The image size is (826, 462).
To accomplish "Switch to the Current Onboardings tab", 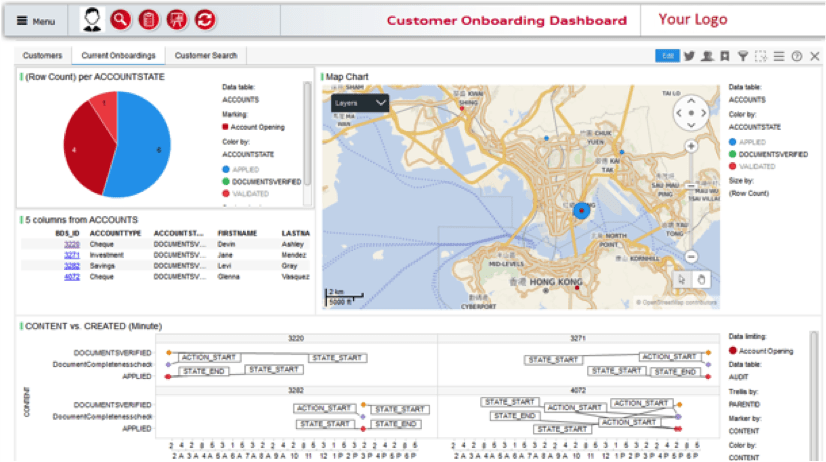I will [x=119, y=55].
